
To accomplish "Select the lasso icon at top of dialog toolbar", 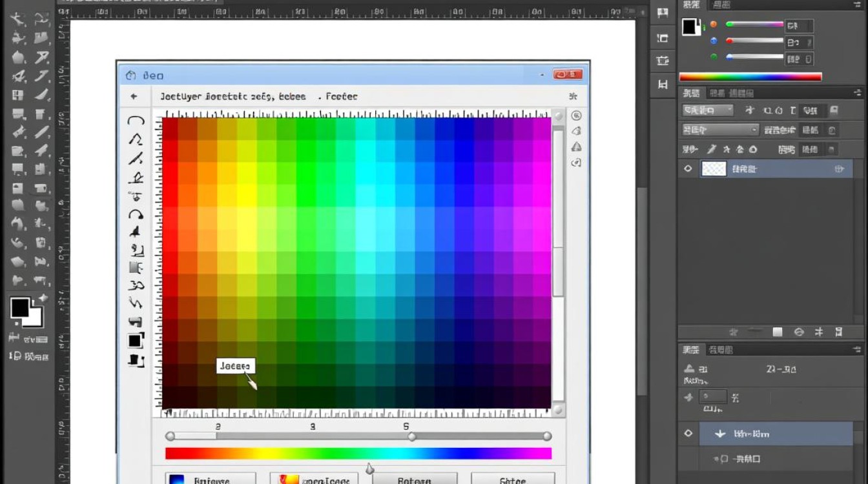I will 136,121.
